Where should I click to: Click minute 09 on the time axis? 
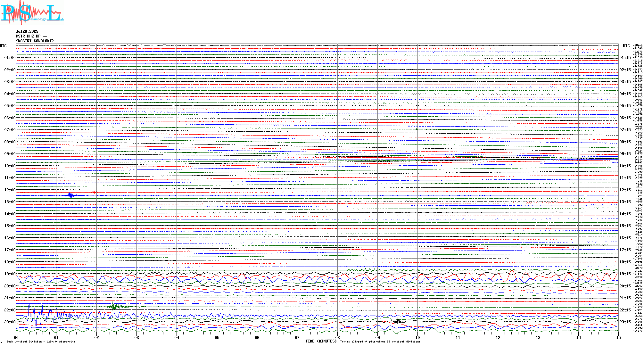377,337
